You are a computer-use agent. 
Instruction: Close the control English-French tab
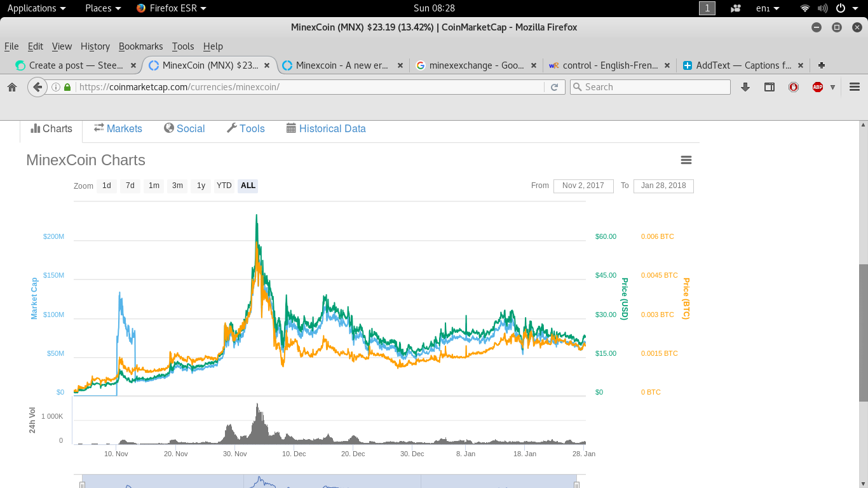667,65
